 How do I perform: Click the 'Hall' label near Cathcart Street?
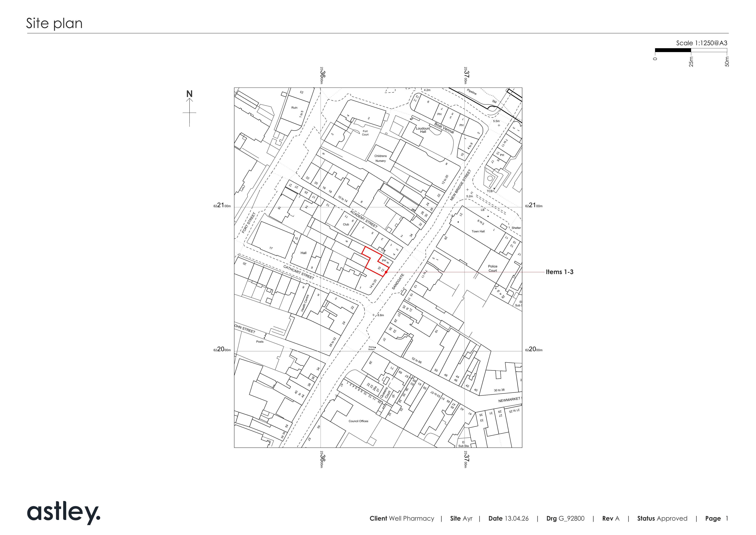[x=303, y=253]
